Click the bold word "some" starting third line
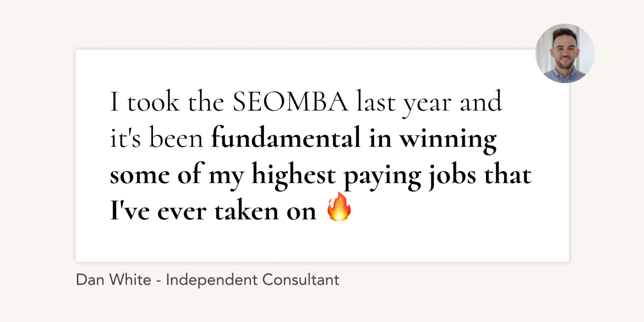Image resolution: width=644 pixels, height=322 pixels. tap(140, 176)
